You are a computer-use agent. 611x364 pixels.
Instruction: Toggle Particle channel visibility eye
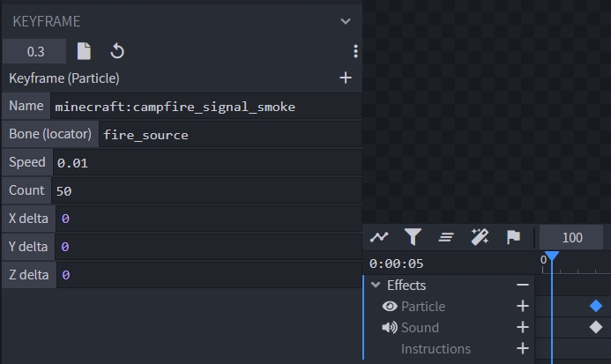coord(390,307)
